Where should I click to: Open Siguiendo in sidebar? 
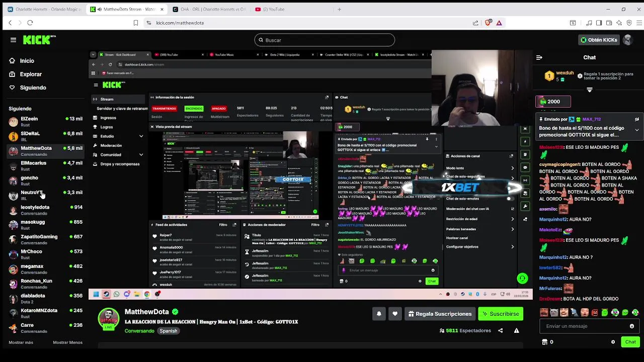point(33,87)
